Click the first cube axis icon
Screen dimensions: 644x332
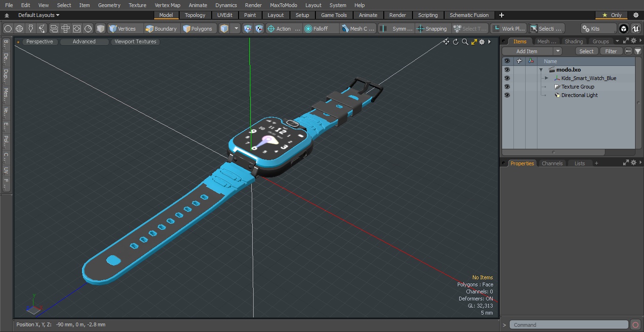248,29
